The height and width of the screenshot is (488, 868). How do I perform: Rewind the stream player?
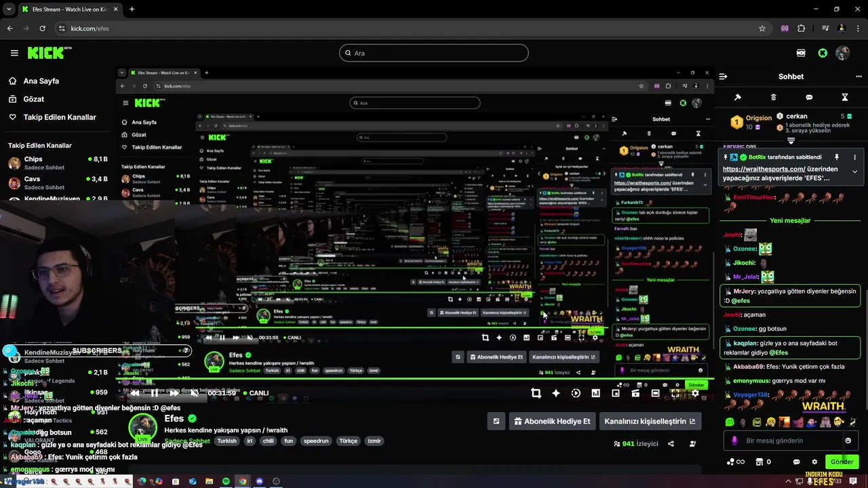pyautogui.click(x=136, y=393)
